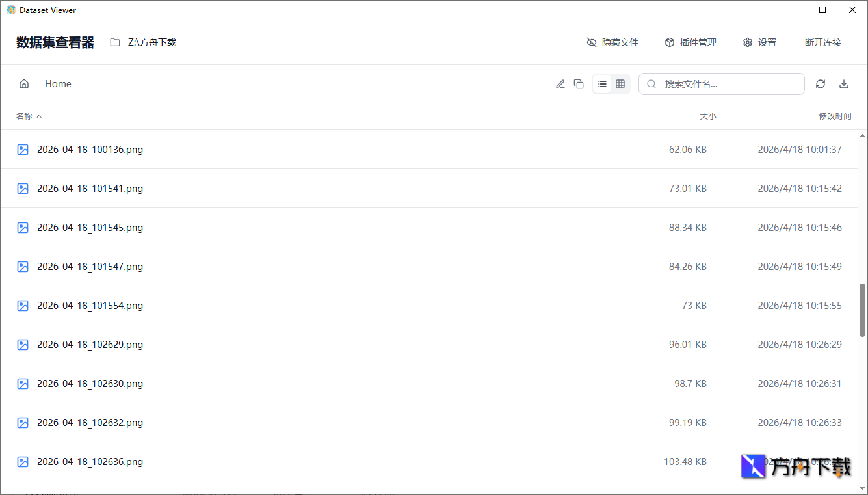Select the Home breadcrumb label
Screen dimensions: 868x495
click(58, 84)
